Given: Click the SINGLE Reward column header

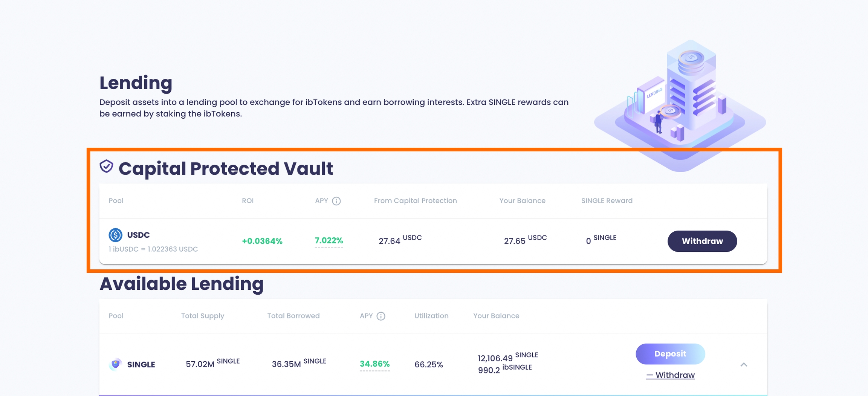Looking at the screenshot, I should click(x=607, y=201).
